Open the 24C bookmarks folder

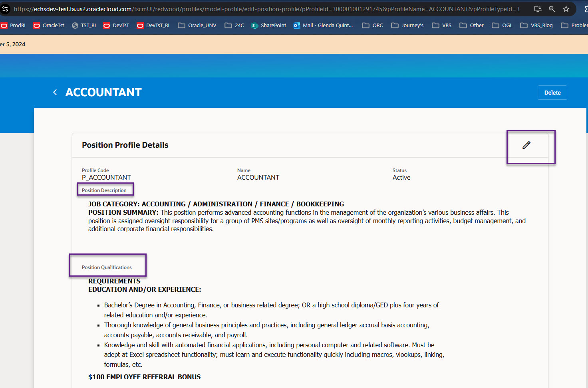click(234, 25)
